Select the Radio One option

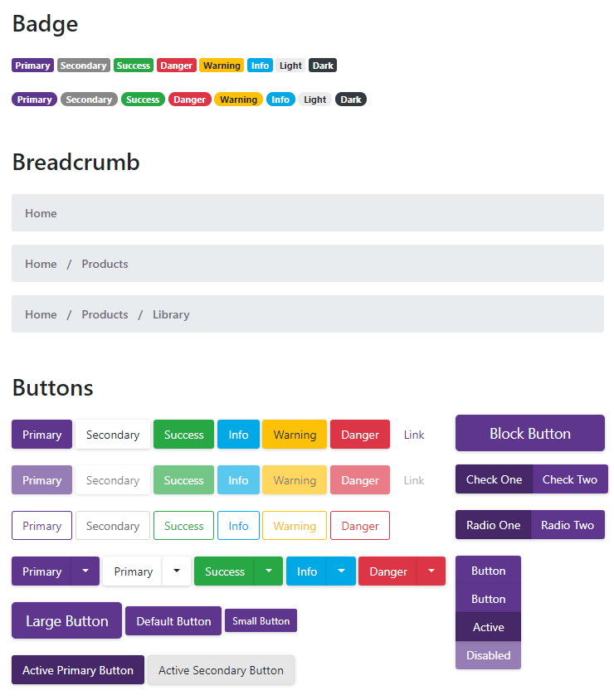(x=493, y=525)
